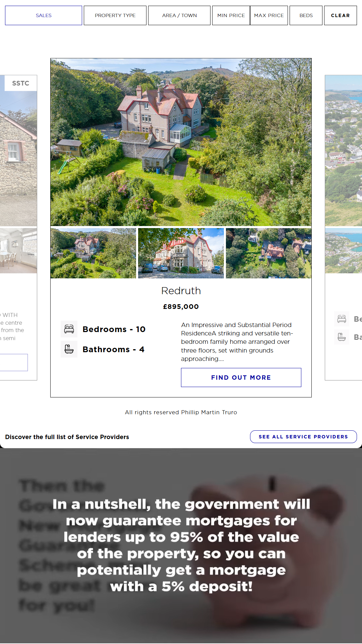Click the bed icon on the right property card

342,319
